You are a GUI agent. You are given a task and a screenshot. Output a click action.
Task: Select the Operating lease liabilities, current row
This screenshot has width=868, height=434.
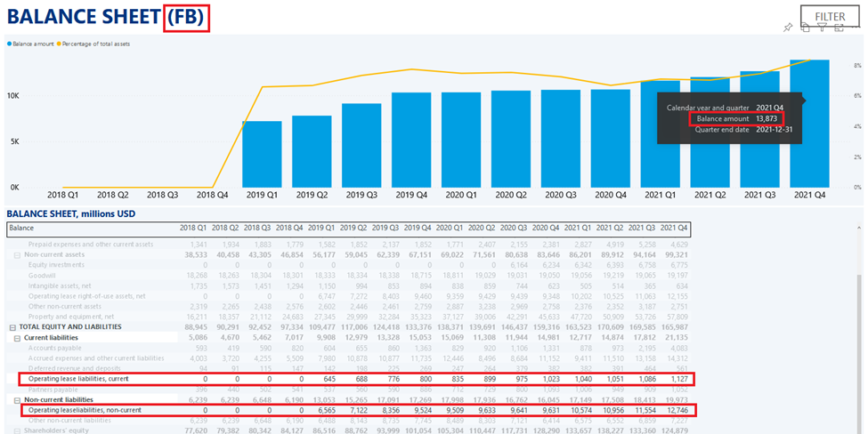pos(82,379)
